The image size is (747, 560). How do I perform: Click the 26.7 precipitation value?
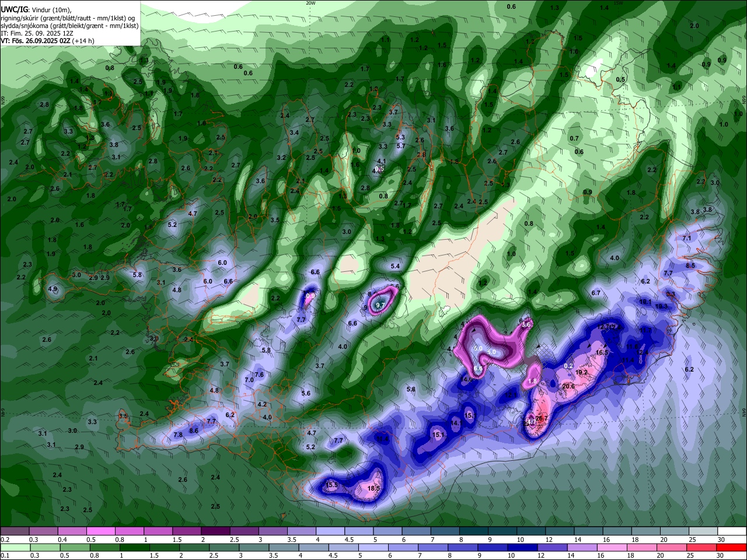[541, 418]
